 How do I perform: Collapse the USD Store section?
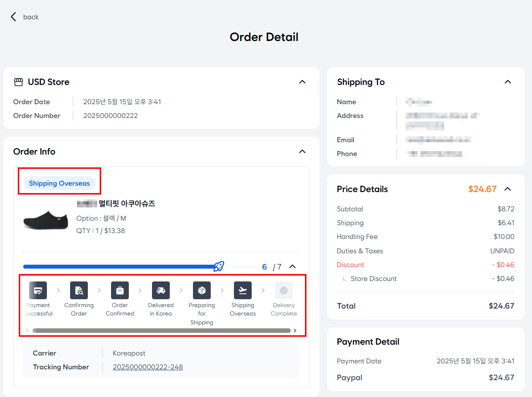click(303, 82)
